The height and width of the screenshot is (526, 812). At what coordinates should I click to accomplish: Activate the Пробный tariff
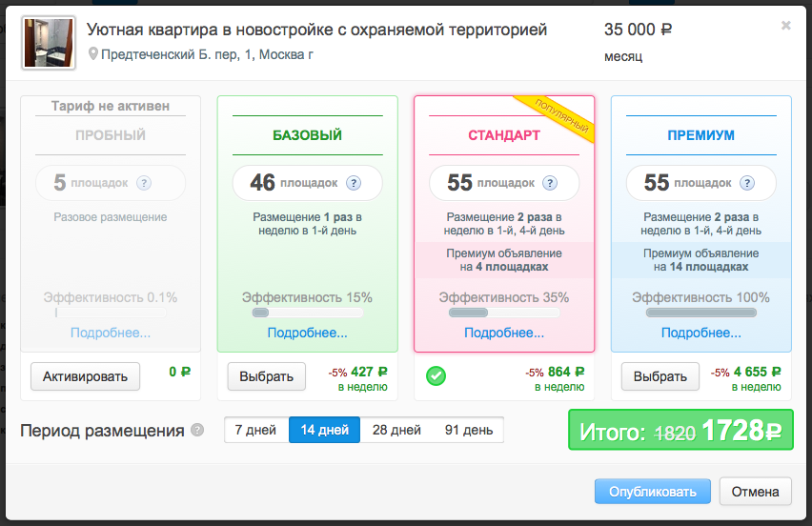tap(85, 376)
